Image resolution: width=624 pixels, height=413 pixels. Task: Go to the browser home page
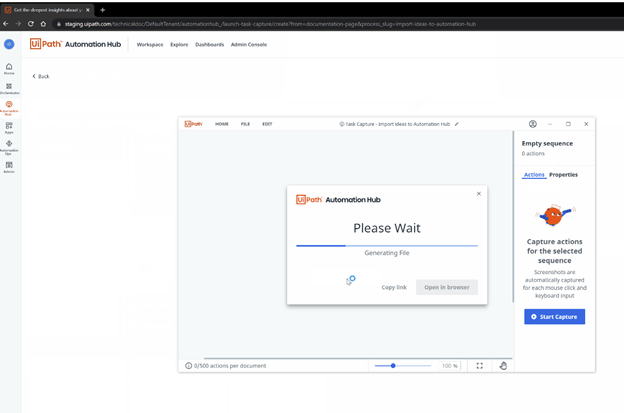point(43,24)
